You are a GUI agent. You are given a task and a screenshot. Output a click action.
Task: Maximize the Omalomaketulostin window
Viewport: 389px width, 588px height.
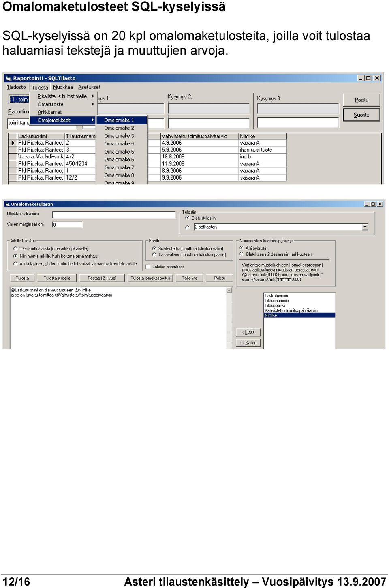(373, 204)
